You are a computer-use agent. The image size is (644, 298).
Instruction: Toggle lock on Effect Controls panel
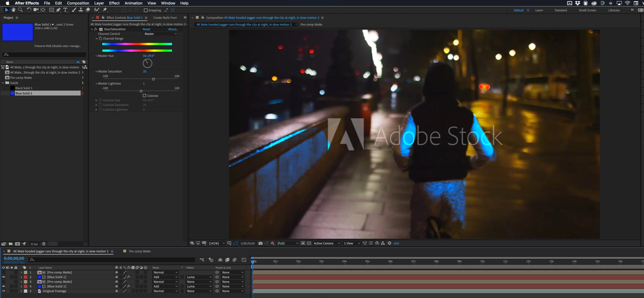point(103,17)
